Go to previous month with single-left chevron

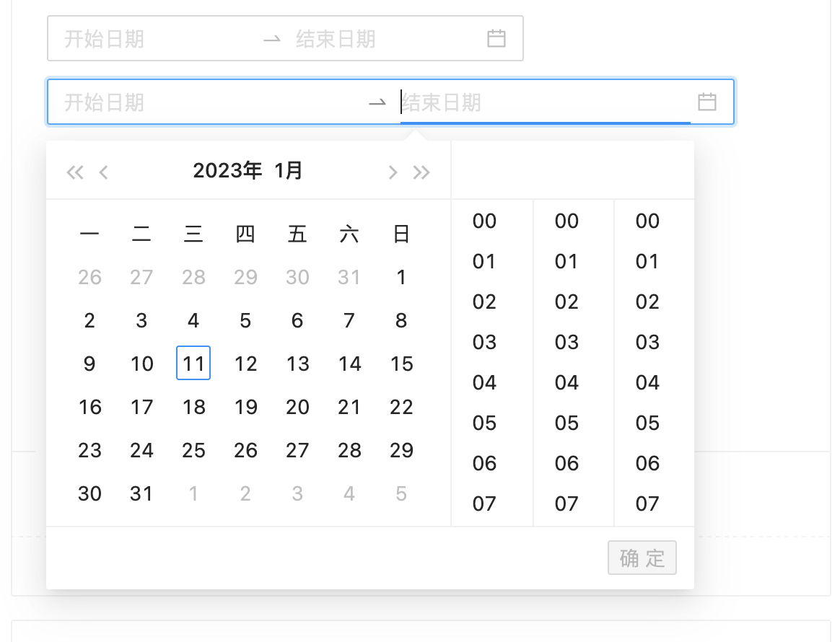[x=104, y=172]
